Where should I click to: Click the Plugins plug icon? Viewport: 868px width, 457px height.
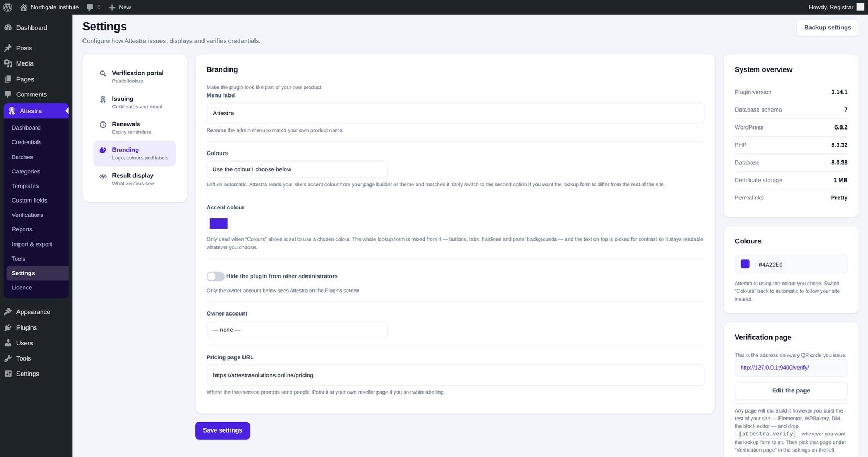8,327
